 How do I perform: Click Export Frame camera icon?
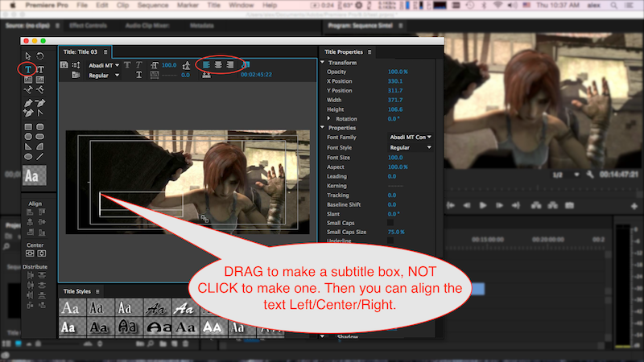[x=569, y=205]
